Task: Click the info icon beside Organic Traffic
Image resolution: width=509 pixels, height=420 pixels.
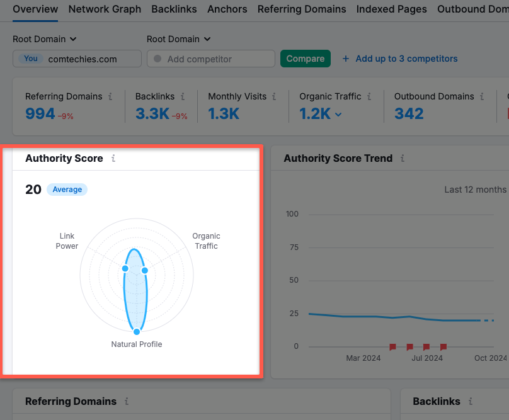Action: (x=369, y=96)
